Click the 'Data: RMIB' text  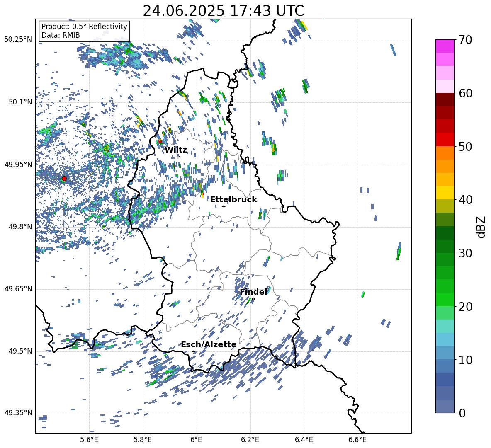tap(61, 35)
